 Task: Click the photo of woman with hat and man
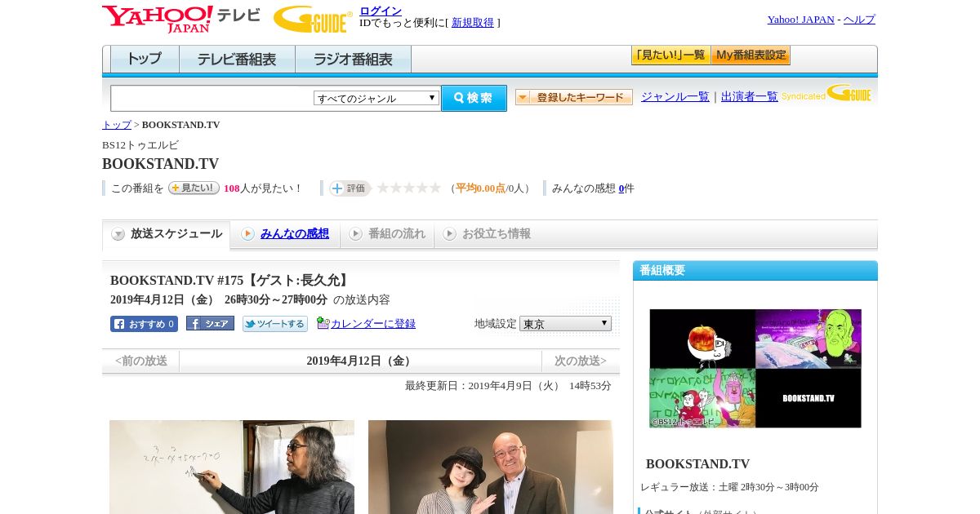click(491, 467)
